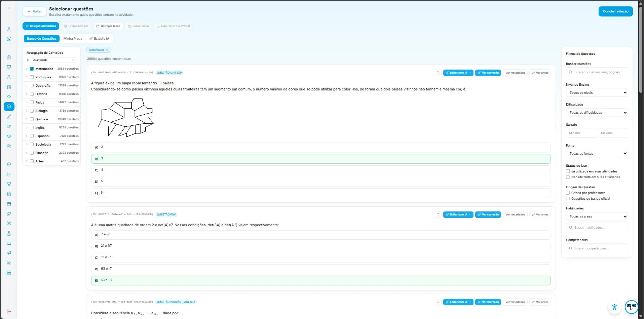Image resolution: width=644 pixels, height=319 pixels.
Task: Open 'Editar com IA' menu on UNIFESP question
Action: pyautogui.click(x=458, y=73)
